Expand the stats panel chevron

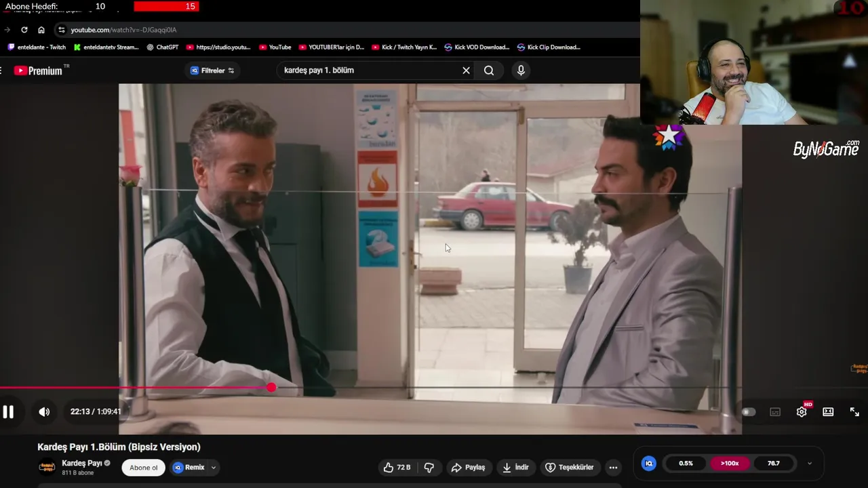[809, 464]
